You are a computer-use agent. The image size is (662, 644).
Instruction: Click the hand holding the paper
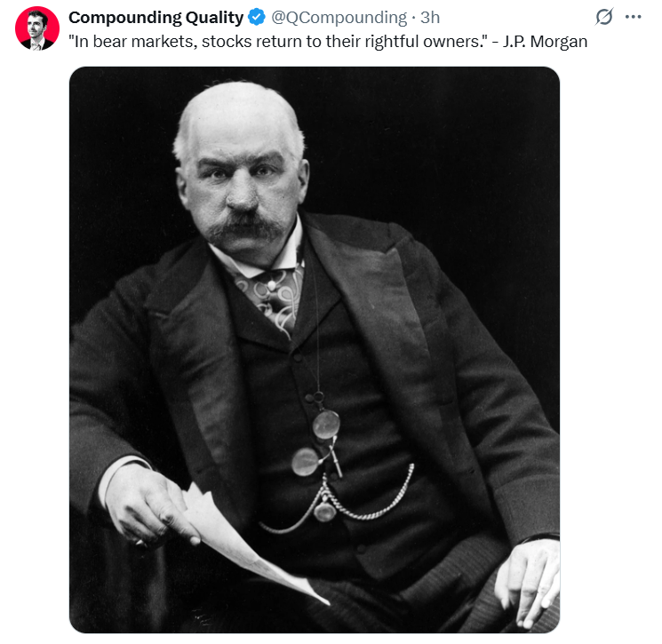[150, 505]
